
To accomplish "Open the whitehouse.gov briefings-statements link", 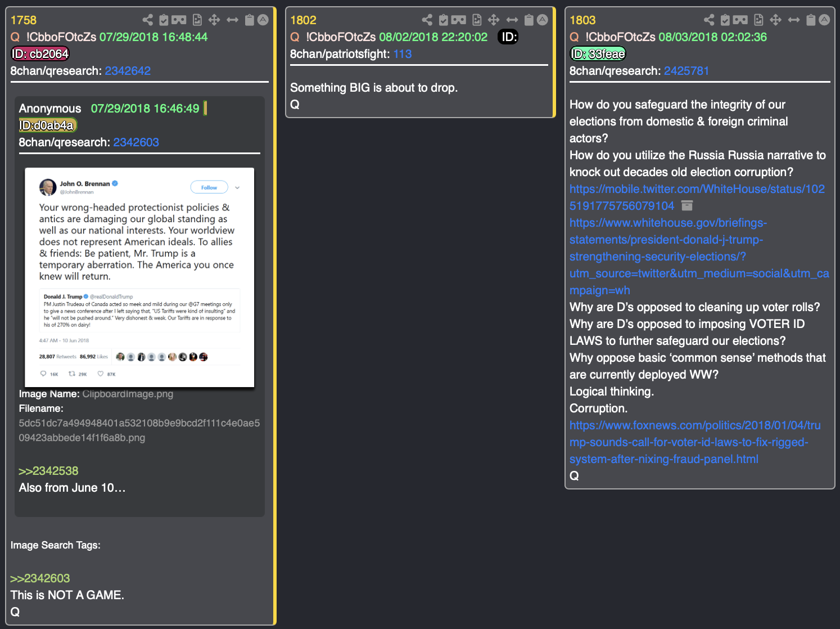I will coord(699,257).
